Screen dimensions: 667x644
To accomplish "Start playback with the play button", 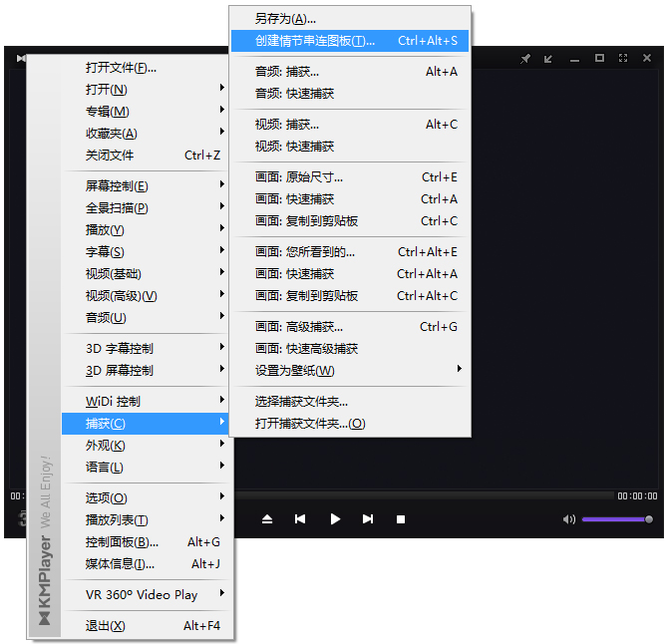I will coord(335,519).
